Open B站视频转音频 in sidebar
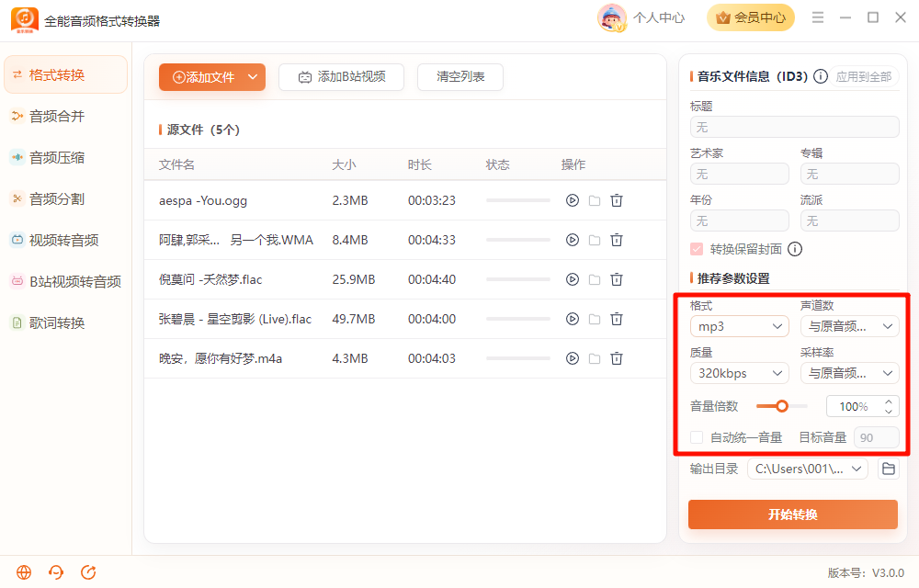919x588 pixels. (65, 281)
